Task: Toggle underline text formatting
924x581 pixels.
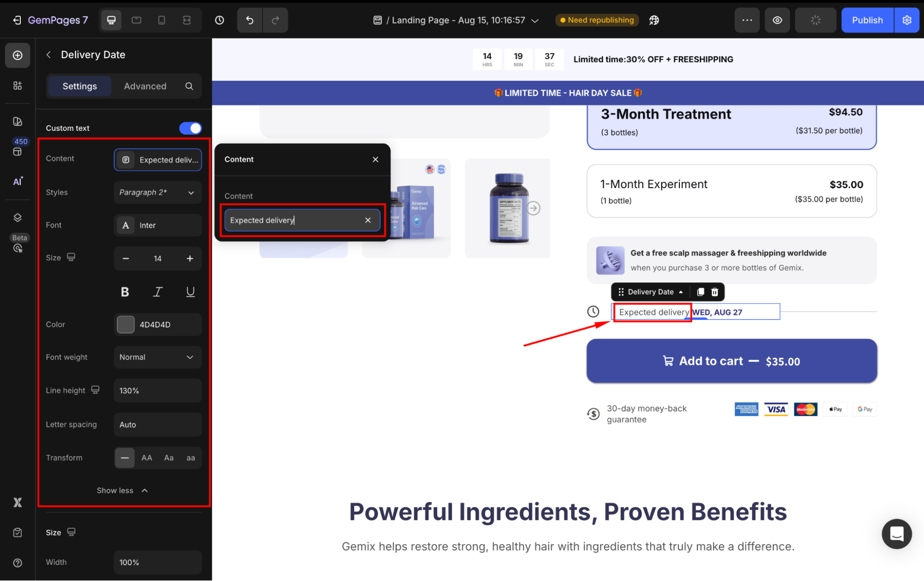Action: click(190, 292)
